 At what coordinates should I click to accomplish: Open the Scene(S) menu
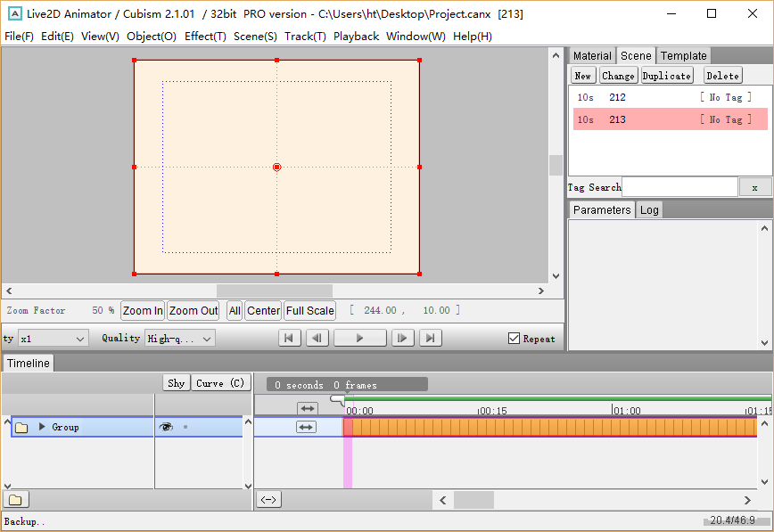[255, 37]
